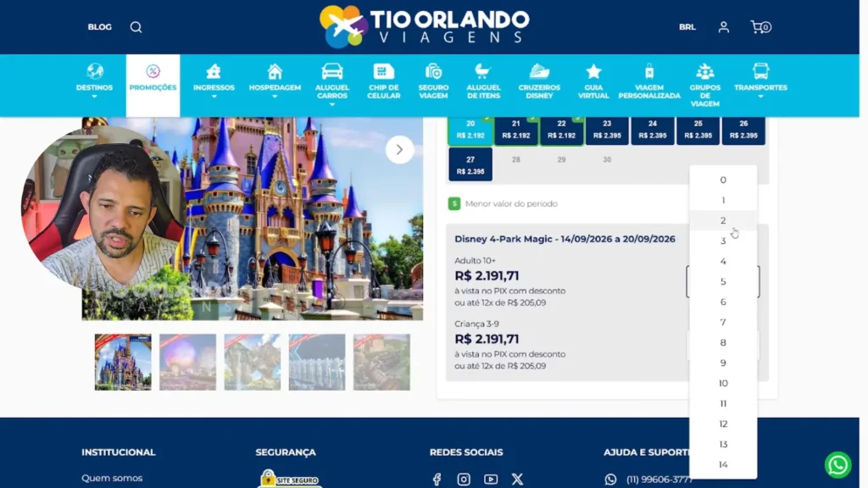Choose quantity 3 in the dropdown list

(x=723, y=241)
